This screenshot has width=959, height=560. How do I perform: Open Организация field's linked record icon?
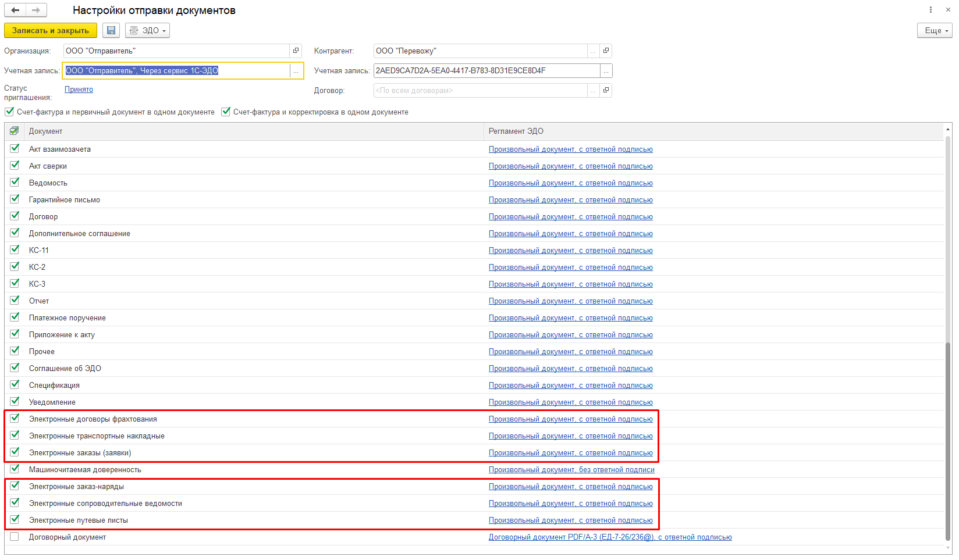(x=296, y=51)
